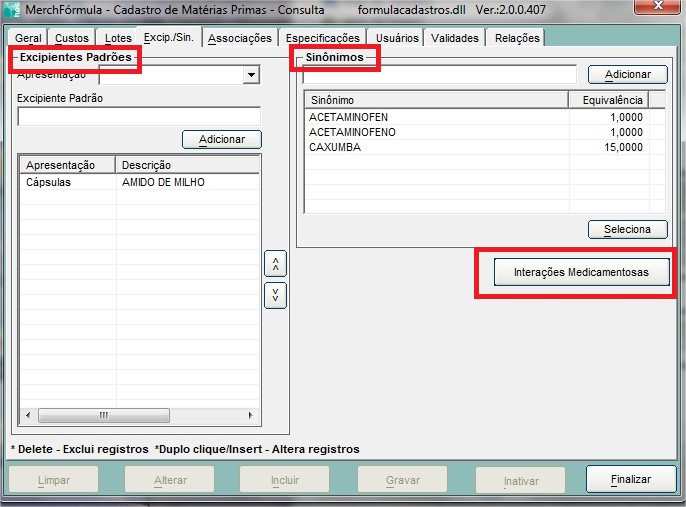Open the Apresentação dropdown list
The image size is (686, 507).
(x=250, y=75)
